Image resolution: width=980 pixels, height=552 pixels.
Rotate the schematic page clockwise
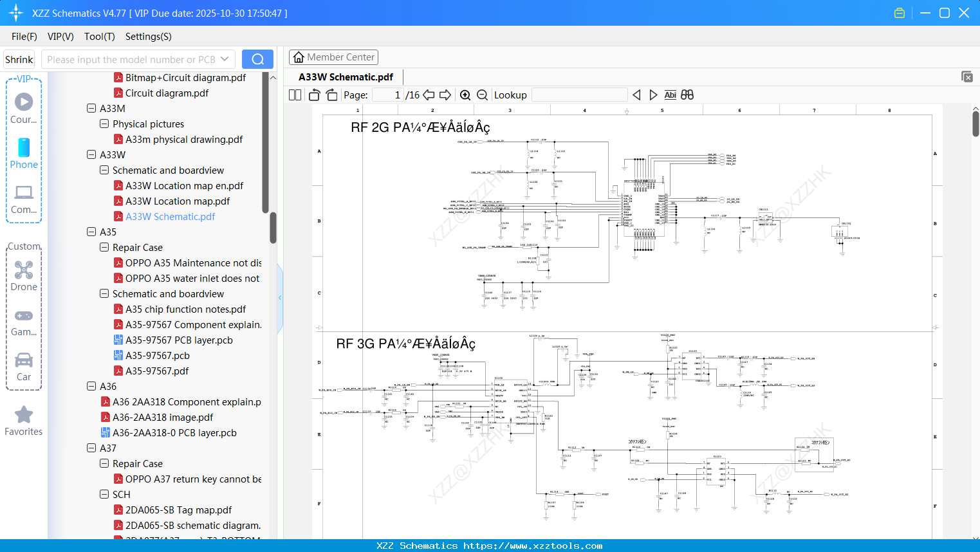(x=331, y=95)
